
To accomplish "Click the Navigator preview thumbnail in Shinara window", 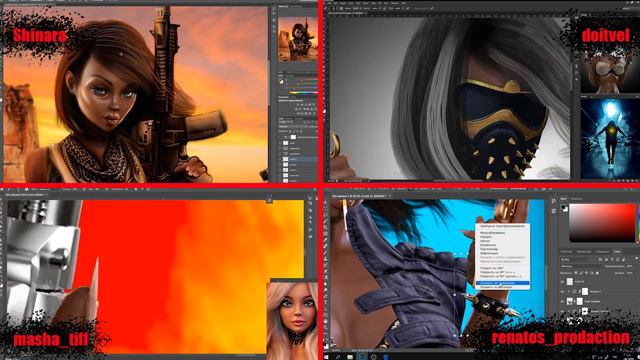I will coord(298,39).
